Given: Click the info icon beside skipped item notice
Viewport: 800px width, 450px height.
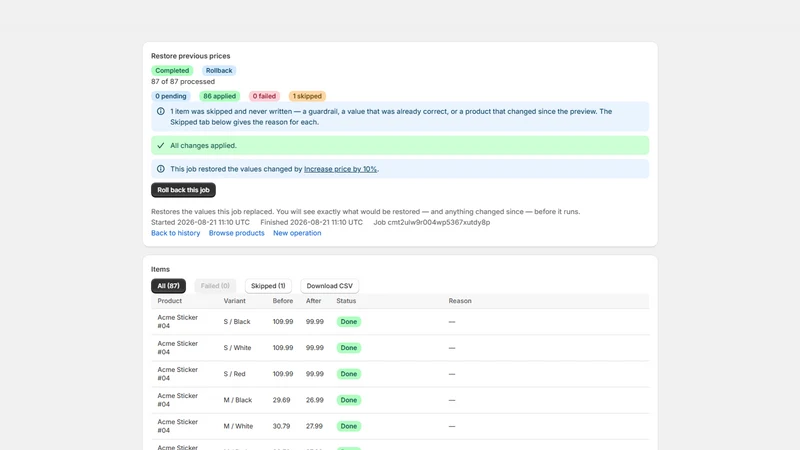Looking at the screenshot, I should (x=161, y=111).
